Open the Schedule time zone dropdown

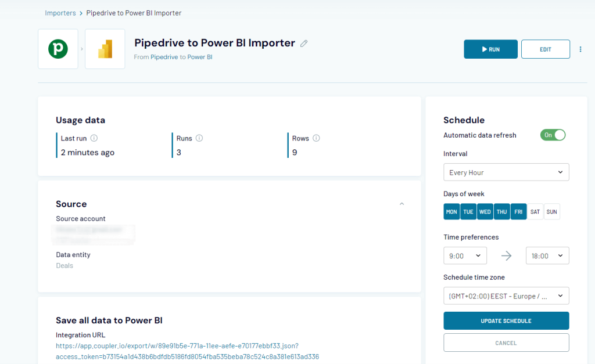(506, 295)
